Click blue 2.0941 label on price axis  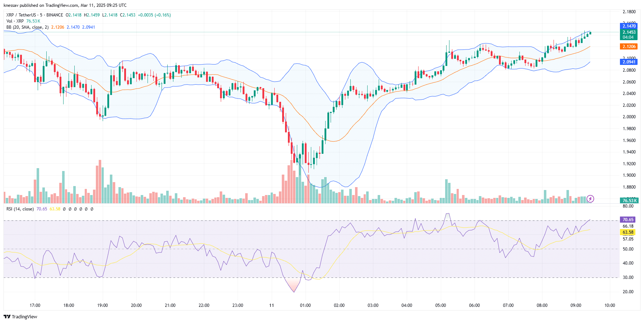click(x=629, y=62)
